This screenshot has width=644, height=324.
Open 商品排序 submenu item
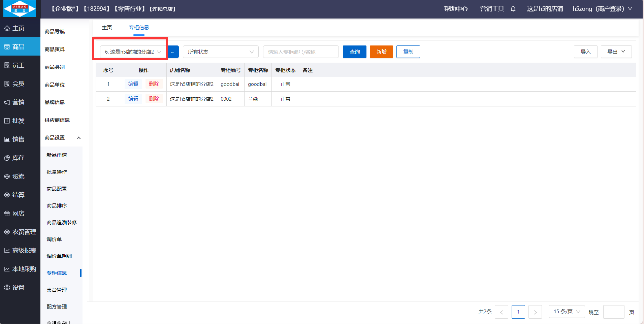57,206
